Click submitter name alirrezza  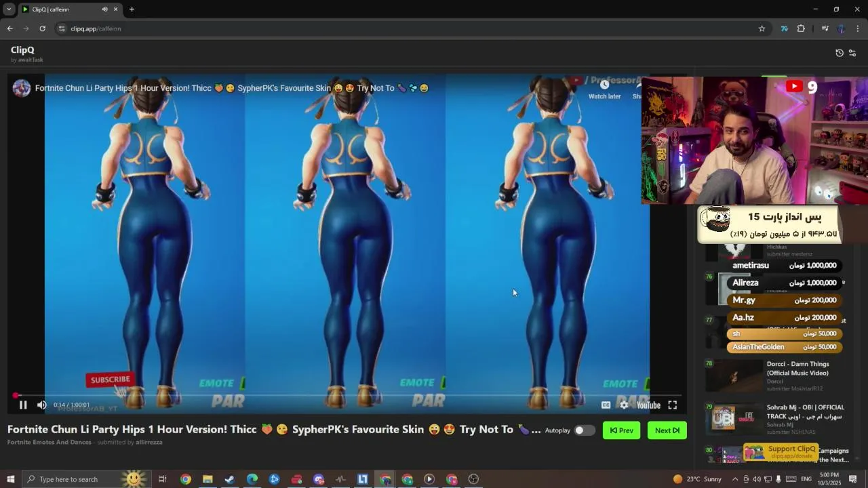pos(149,442)
